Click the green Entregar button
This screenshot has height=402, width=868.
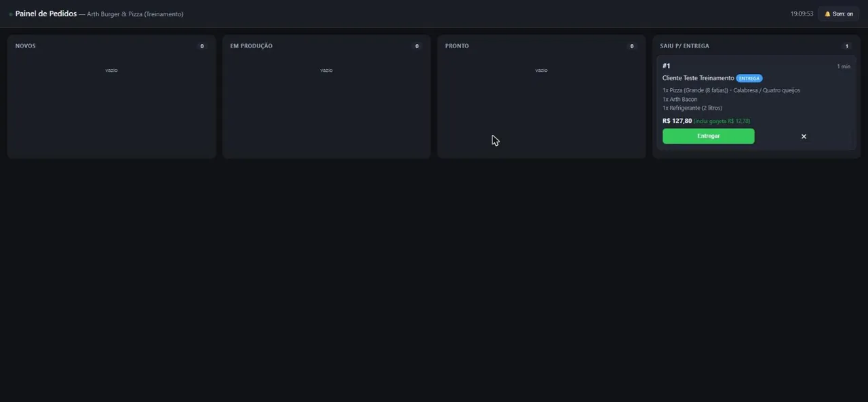coord(708,136)
